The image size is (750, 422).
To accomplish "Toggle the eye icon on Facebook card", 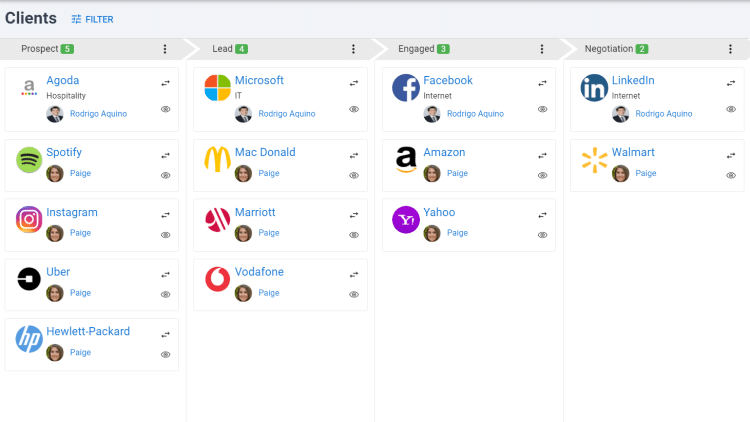I will (x=542, y=109).
